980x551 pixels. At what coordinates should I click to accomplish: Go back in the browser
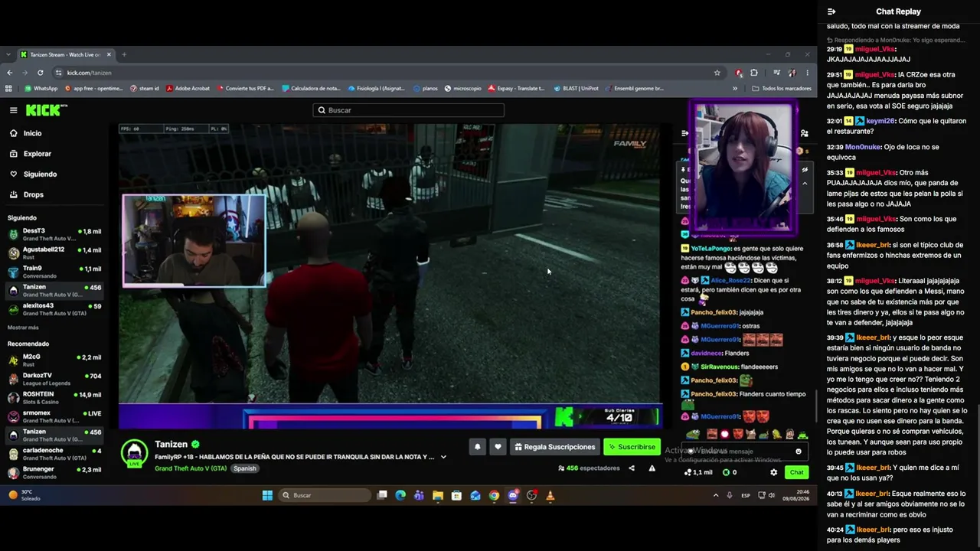pos(10,73)
